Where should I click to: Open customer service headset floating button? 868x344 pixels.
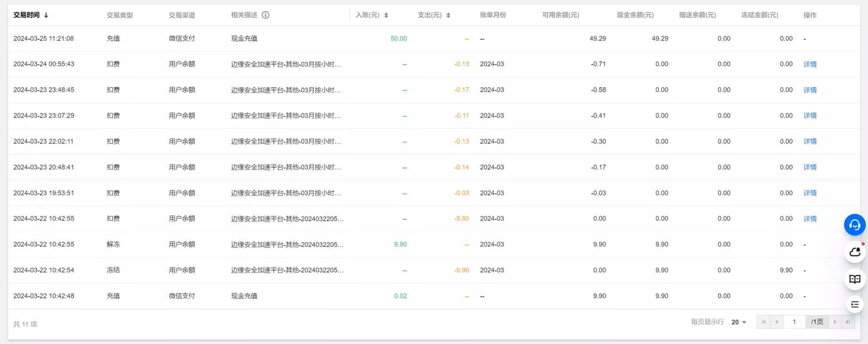click(854, 225)
